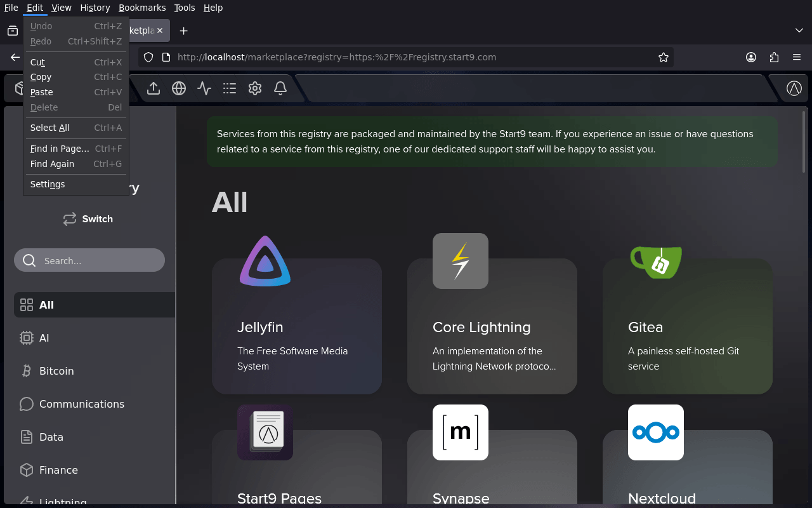Open the Firefox extensions puzzle icon
This screenshot has width=812, height=508.
(x=774, y=57)
